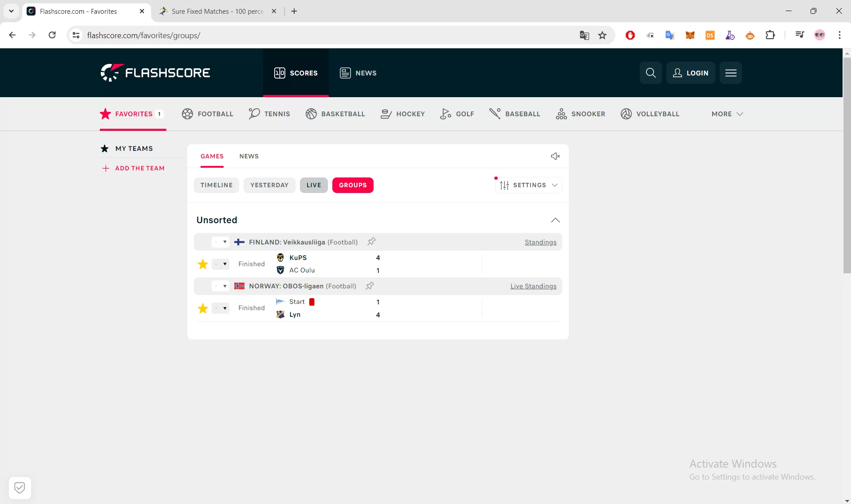Switch to the News section in header
Screen dimensions: 851x504
[x=358, y=73]
